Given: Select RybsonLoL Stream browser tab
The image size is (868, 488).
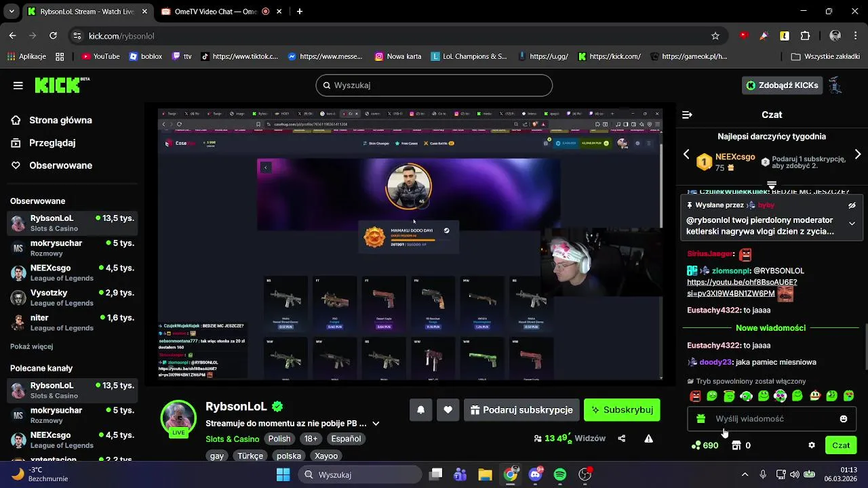Looking at the screenshot, I should pyautogui.click(x=87, y=12).
